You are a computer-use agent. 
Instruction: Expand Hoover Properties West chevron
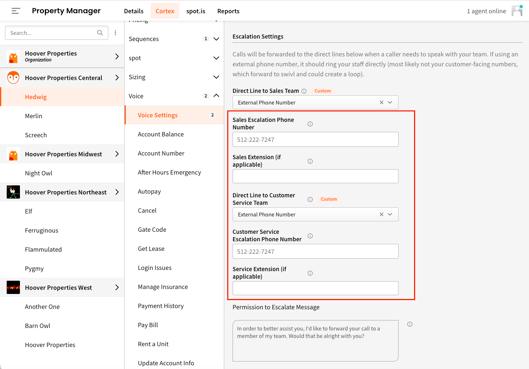click(117, 288)
